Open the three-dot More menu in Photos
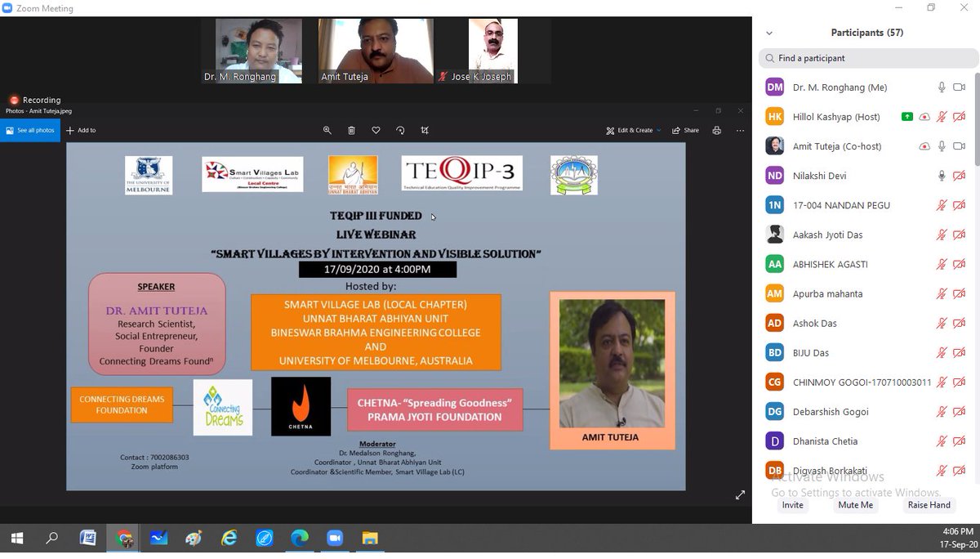The height and width of the screenshot is (559, 980). [x=740, y=130]
